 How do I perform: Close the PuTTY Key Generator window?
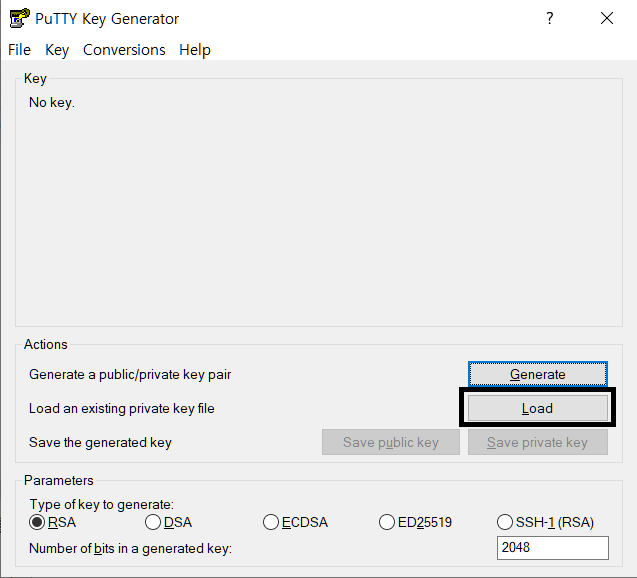point(607,18)
